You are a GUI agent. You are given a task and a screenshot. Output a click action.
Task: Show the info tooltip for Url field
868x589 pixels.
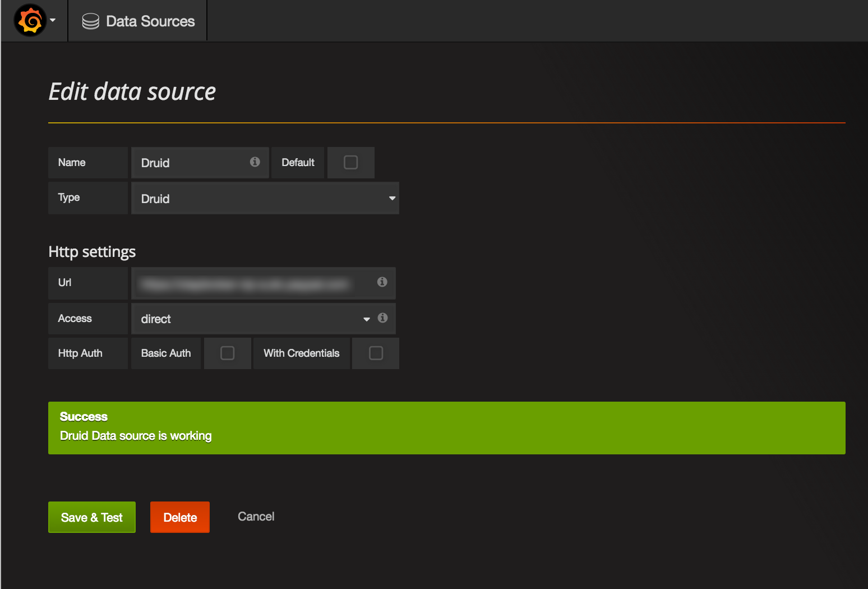click(x=382, y=282)
